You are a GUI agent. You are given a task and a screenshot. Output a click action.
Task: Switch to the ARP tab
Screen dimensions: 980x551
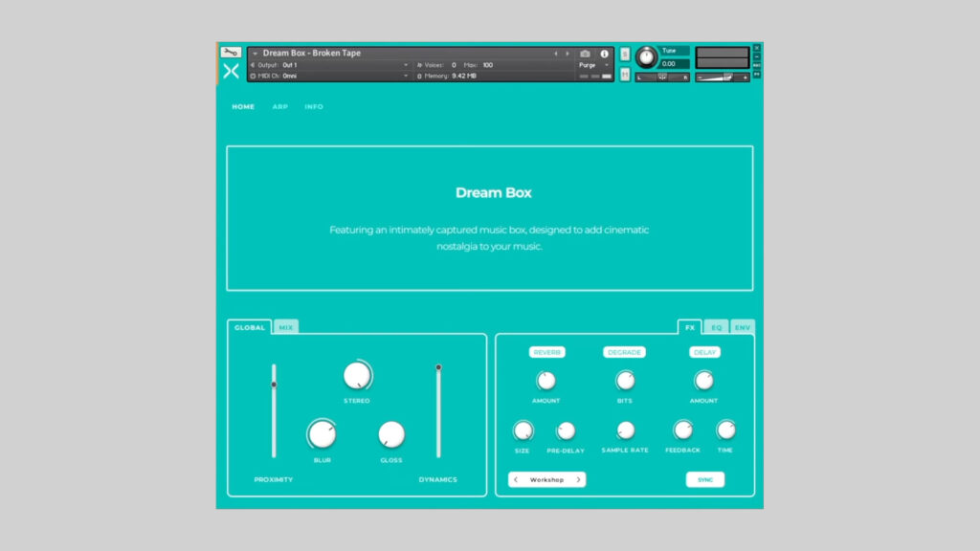[x=280, y=106]
